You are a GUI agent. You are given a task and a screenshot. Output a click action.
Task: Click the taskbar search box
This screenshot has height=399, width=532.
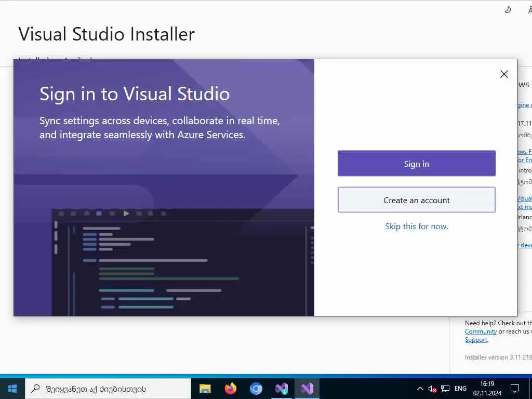108,389
